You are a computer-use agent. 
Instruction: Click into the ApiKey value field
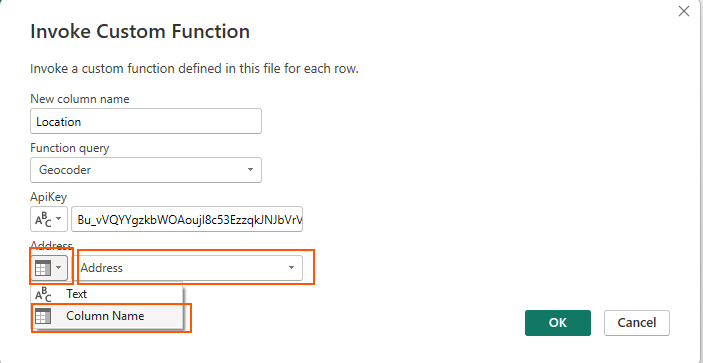187,219
